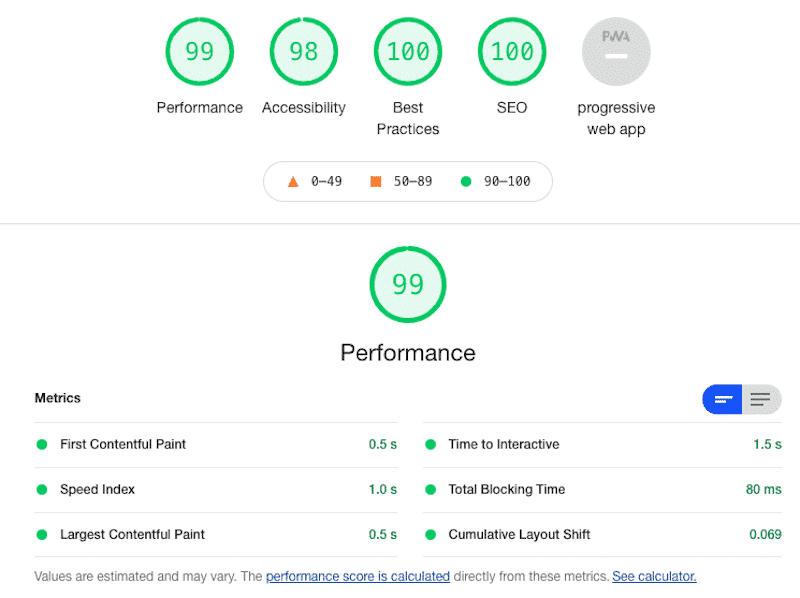This screenshot has width=800, height=598.
Task: Open the performance score is calculated link
Action: click(357, 576)
